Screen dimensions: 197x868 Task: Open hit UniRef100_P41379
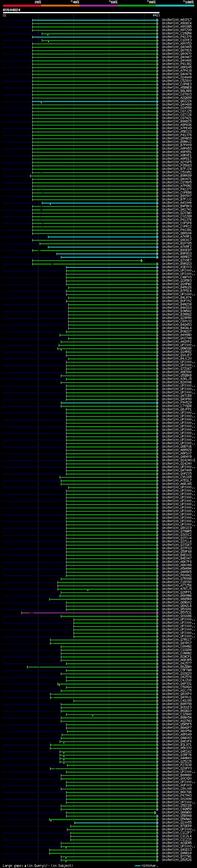click(176, 37)
